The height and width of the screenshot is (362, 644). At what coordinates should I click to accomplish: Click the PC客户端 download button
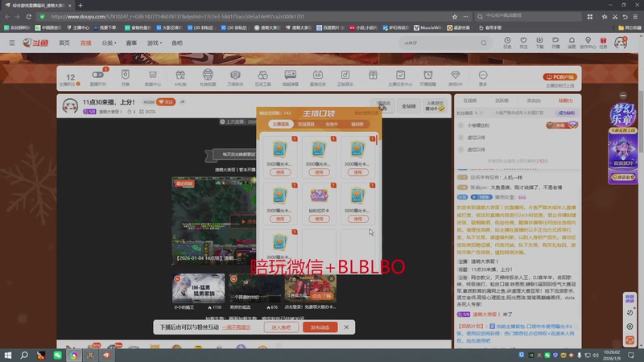point(559,76)
